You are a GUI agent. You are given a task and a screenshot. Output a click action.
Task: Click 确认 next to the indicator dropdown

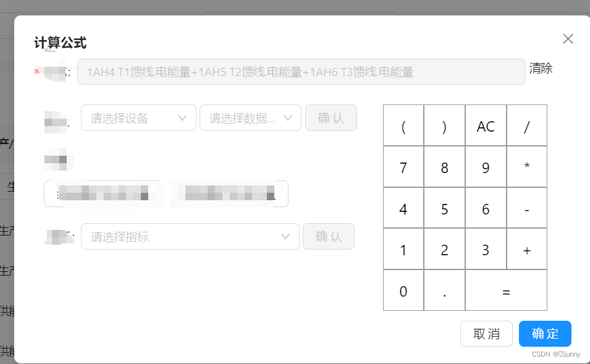(329, 236)
